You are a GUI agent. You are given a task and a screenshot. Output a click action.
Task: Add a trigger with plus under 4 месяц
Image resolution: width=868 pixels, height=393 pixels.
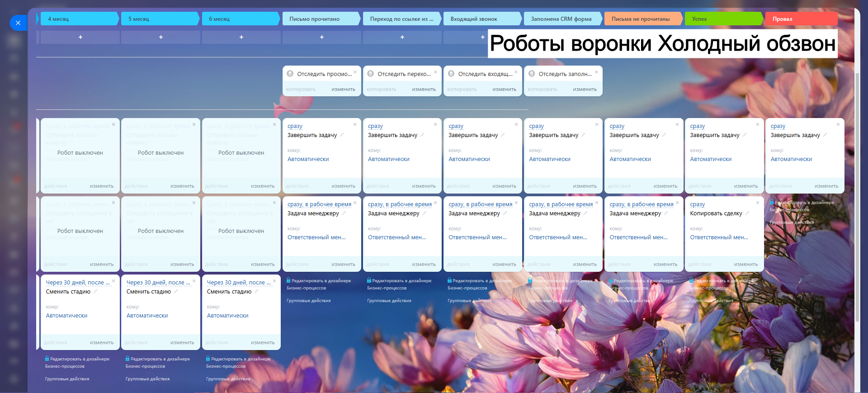coord(80,37)
